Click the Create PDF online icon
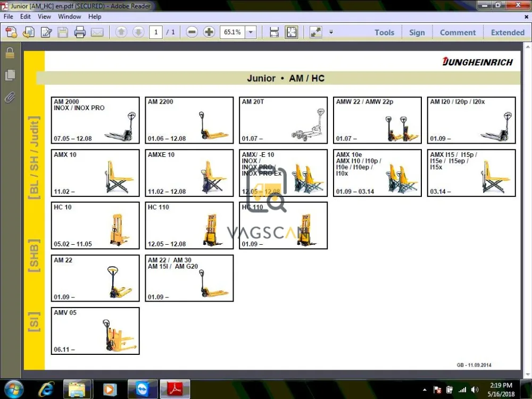This screenshot has width=532, height=399. point(11,32)
